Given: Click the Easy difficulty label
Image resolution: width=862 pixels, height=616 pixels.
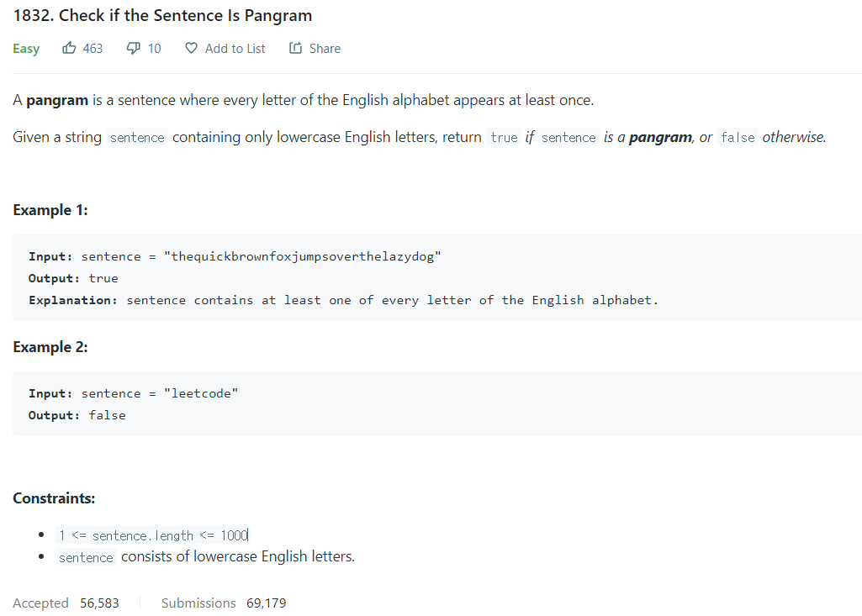Looking at the screenshot, I should point(26,49).
